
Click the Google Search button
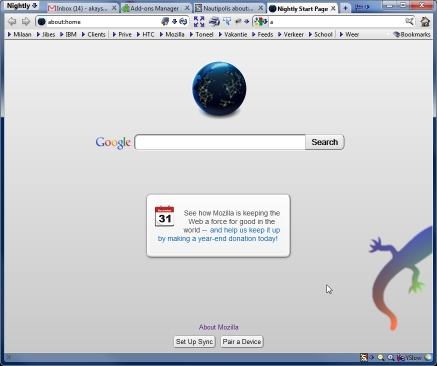[x=325, y=142]
